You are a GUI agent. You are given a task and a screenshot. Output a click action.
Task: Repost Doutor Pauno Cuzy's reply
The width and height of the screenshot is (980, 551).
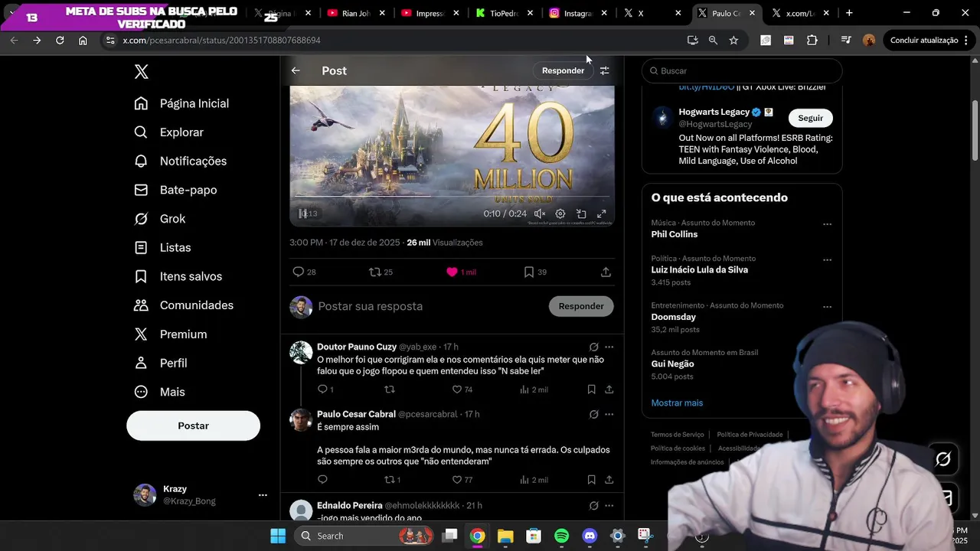(389, 390)
